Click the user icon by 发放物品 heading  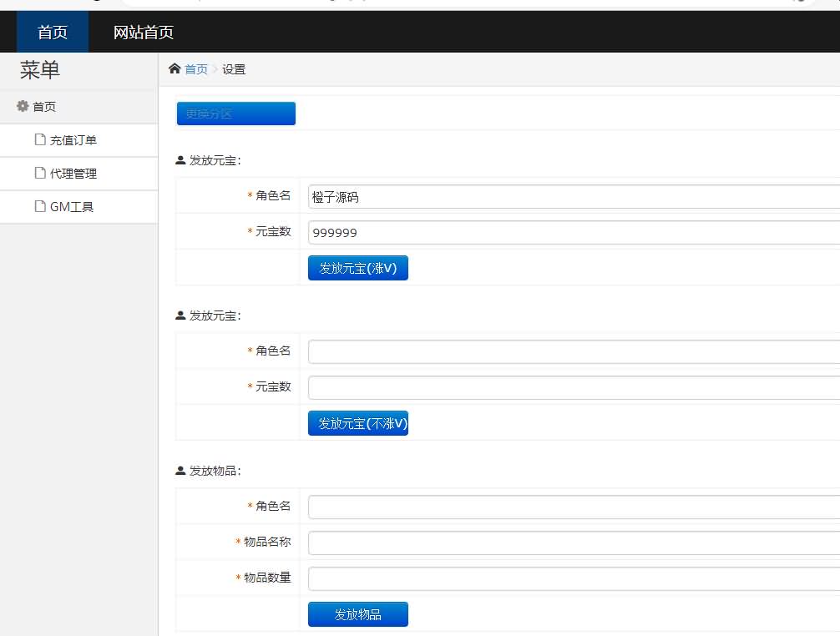pyautogui.click(x=180, y=472)
